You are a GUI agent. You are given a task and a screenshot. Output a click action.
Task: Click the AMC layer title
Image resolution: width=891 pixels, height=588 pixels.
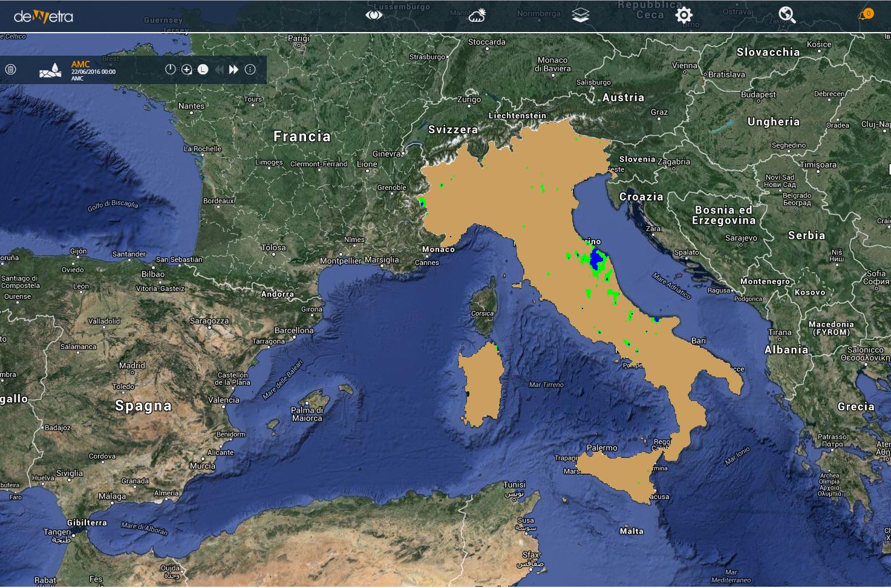pyautogui.click(x=80, y=64)
